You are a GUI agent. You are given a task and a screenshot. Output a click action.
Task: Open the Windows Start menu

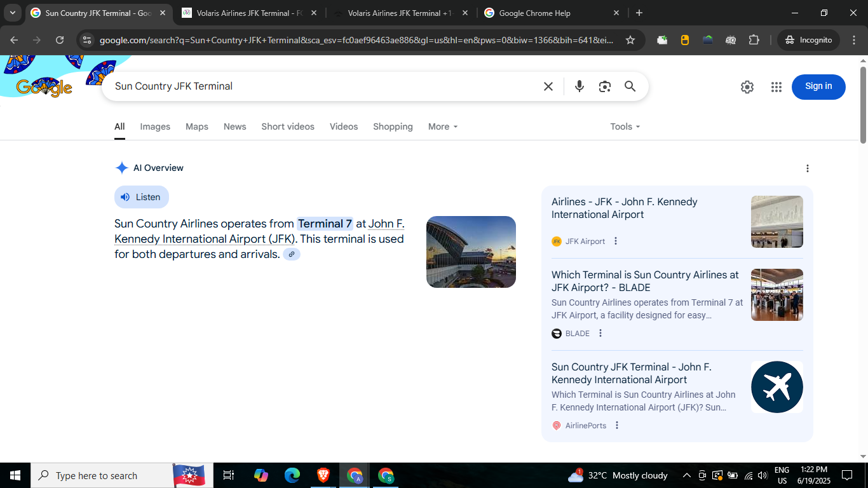15,475
